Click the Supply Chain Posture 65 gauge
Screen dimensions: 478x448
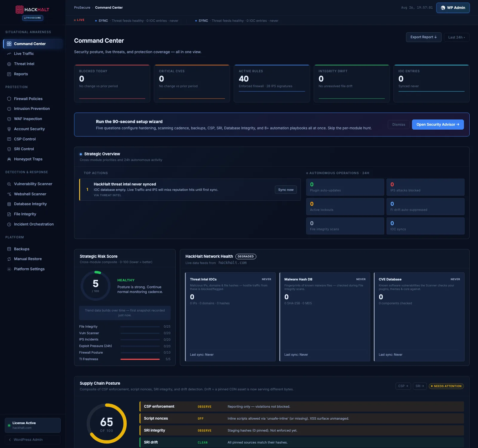click(x=107, y=424)
